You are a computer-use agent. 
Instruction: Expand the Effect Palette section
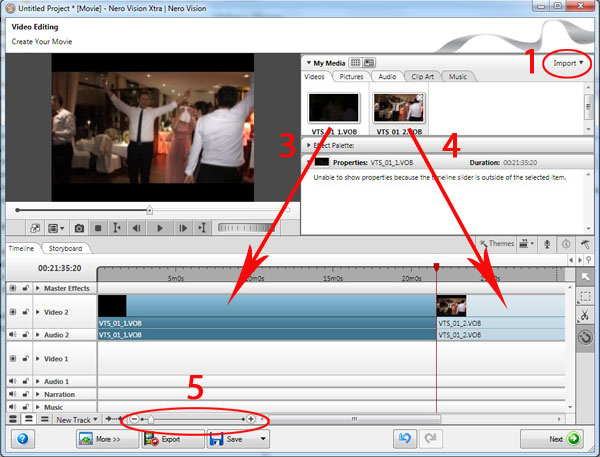[x=308, y=145]
